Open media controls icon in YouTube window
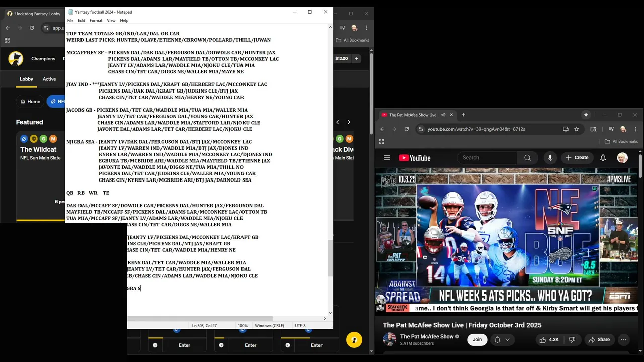This screenshot has width=644, height=362. 611,129
